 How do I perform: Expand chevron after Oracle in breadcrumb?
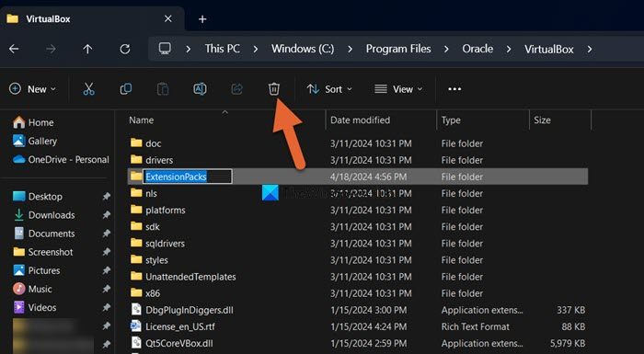click(509, 50)
